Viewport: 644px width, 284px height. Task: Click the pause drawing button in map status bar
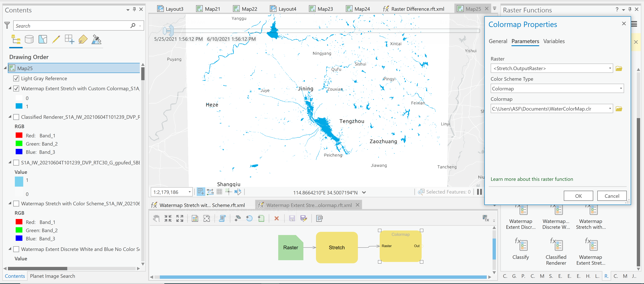click(x=479, y=192)
